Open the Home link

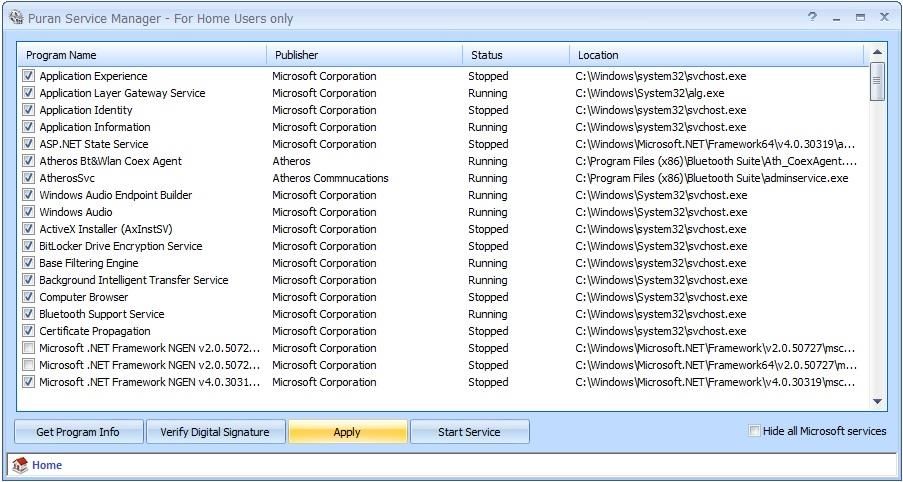tap(47, 465)
